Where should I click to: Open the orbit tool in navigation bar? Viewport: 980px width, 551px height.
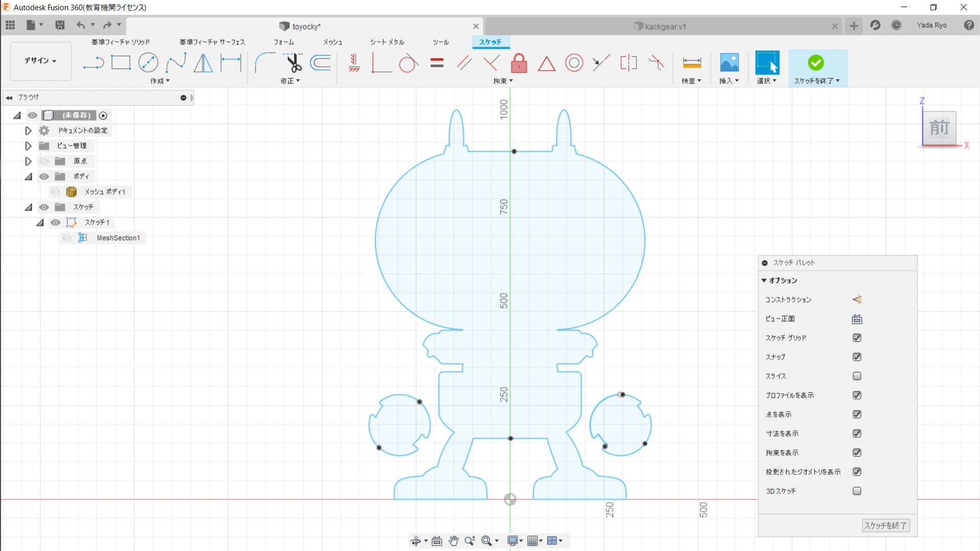pyautogui.click(x=416, y=541)
